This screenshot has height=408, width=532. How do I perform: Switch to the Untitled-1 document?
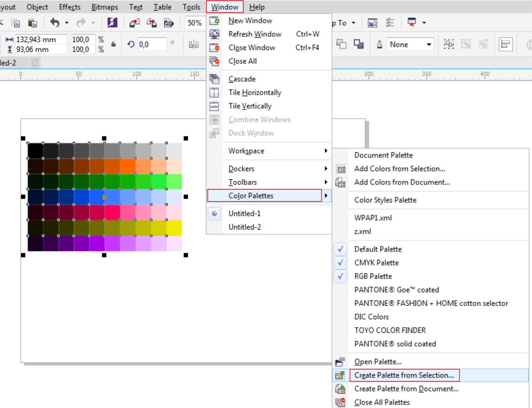244,213
